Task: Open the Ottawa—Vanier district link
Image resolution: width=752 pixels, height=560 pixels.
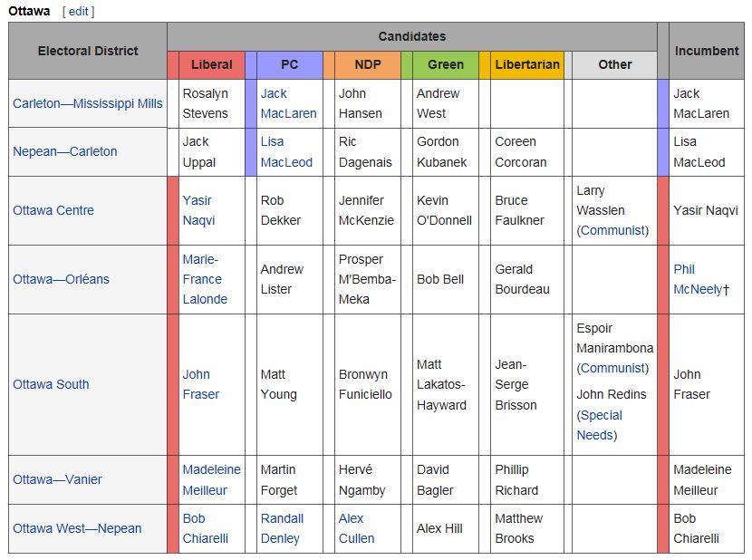Action: (x=57, y=479)
